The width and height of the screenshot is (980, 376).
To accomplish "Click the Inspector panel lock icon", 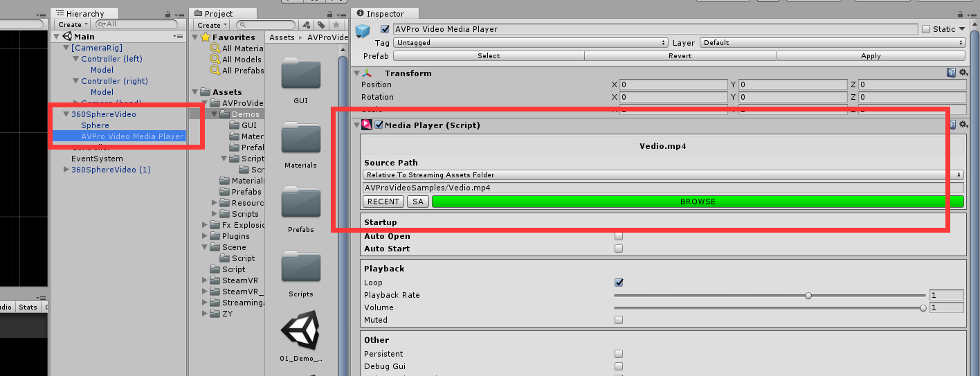I will [960, 14].
